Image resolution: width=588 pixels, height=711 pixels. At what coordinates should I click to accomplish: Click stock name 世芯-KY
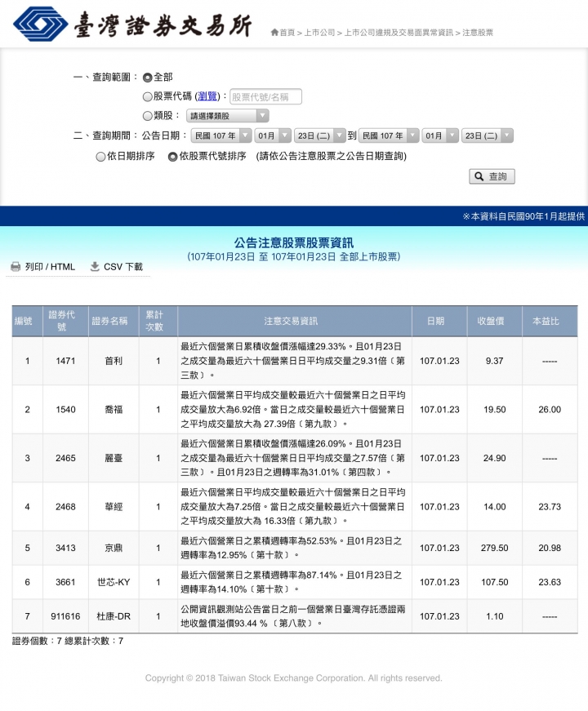tap(114, 582)
